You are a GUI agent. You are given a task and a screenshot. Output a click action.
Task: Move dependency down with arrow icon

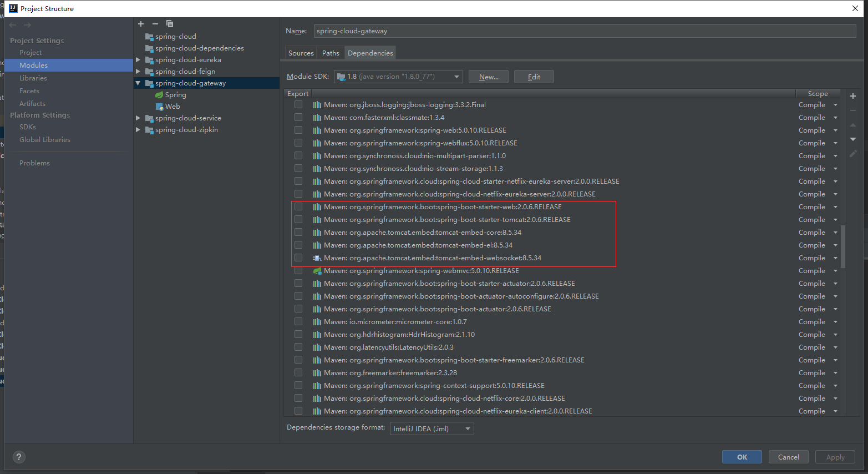pyautogui.click(x=853, y=139)
